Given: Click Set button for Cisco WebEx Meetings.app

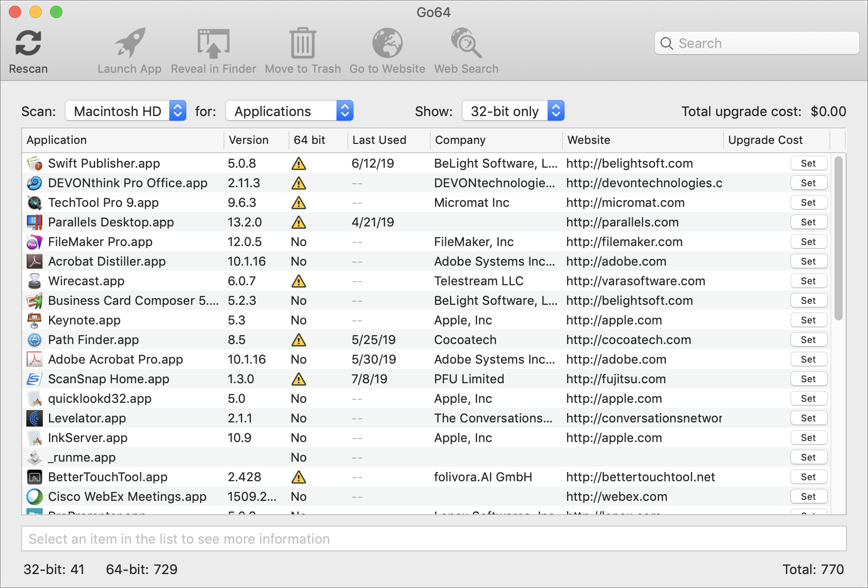Looking at the screenshot, I should (x=809, y=497).
